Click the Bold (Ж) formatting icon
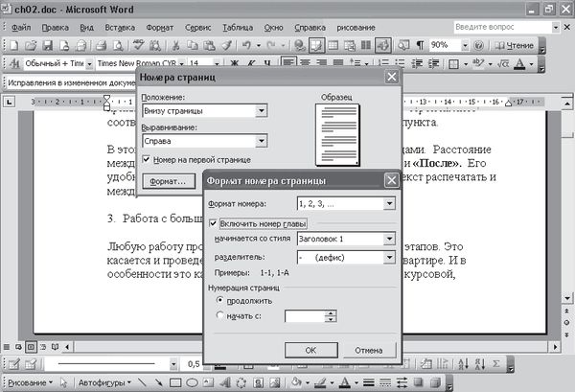Image resolution: width=575 pixels, height=392 pixels. click(x=236, y=64)
